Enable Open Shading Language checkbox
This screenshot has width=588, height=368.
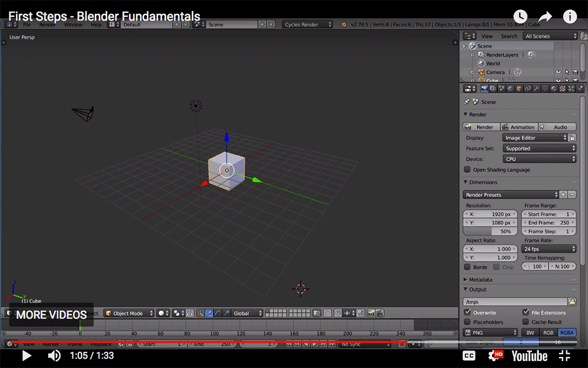click(x=467, y=170)
